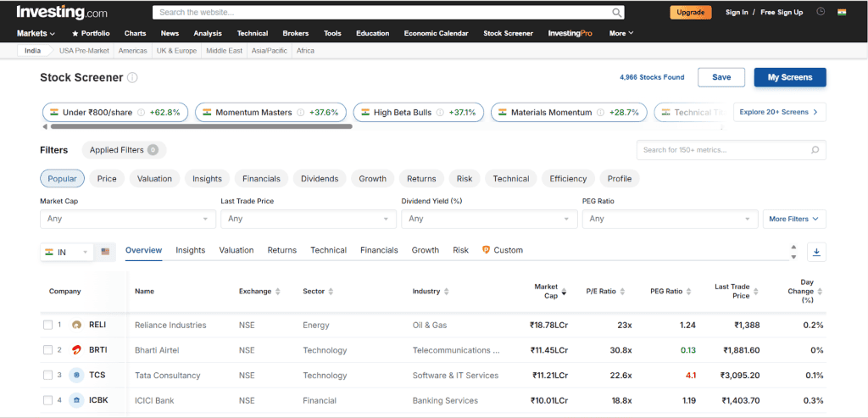Check the box for BRTI row
868x418 pixels.
[47, 350]
